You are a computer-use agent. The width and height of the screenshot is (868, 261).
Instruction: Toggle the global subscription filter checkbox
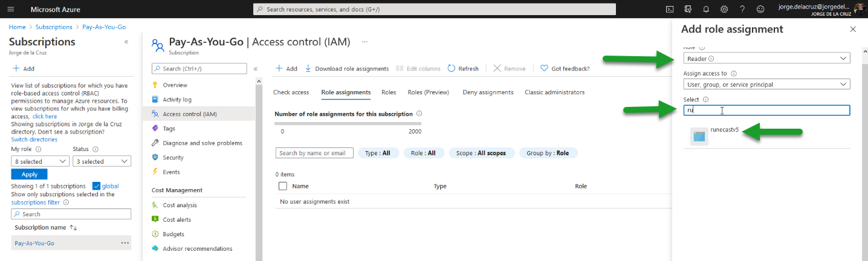coord(97,186)
